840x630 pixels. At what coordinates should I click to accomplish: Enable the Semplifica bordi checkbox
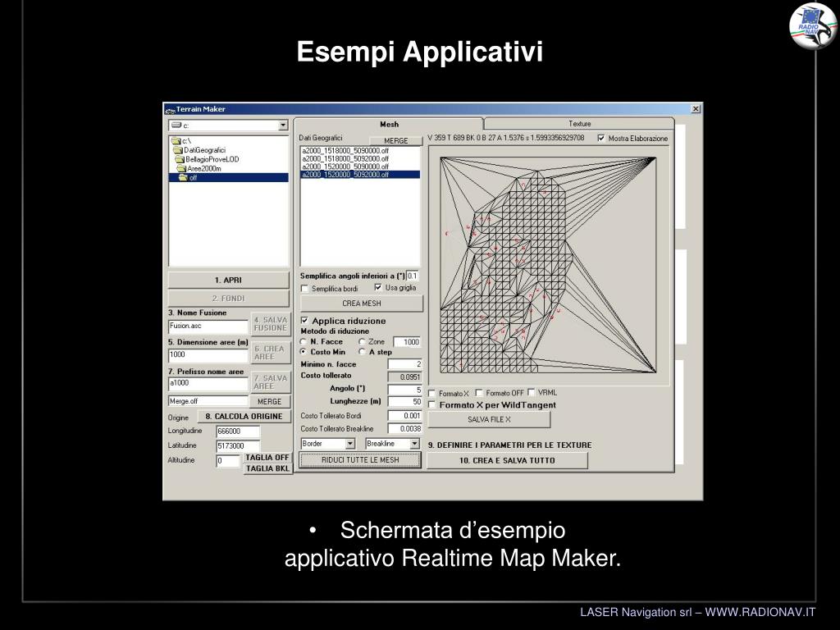tap(304, 289)
